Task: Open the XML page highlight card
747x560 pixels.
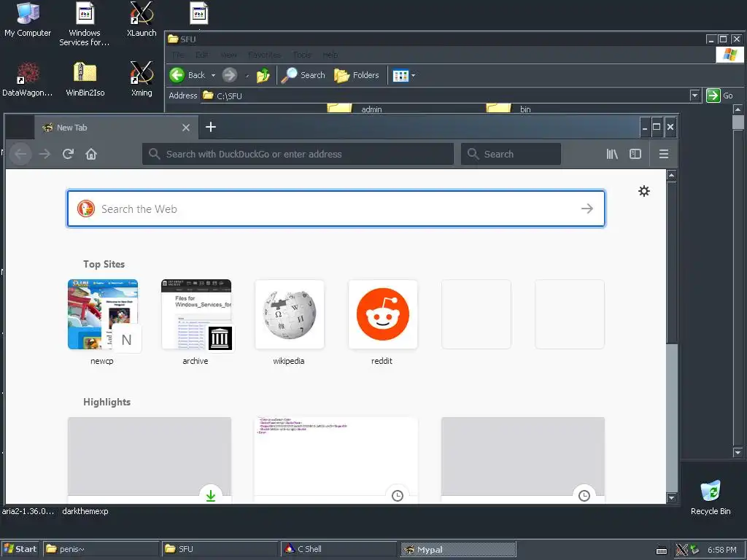Action: tap(336, 460)
